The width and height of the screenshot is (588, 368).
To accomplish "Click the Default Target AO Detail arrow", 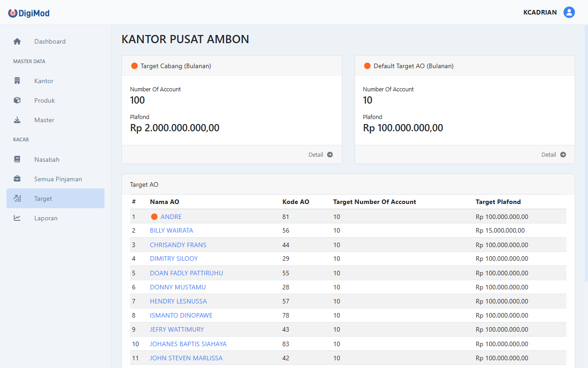I will pyautogui.click(x=563, y=154).
